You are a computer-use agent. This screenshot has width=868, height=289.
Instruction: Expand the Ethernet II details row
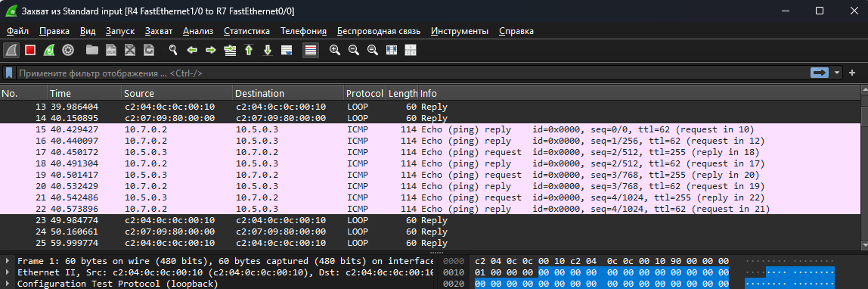pos(8,272)
